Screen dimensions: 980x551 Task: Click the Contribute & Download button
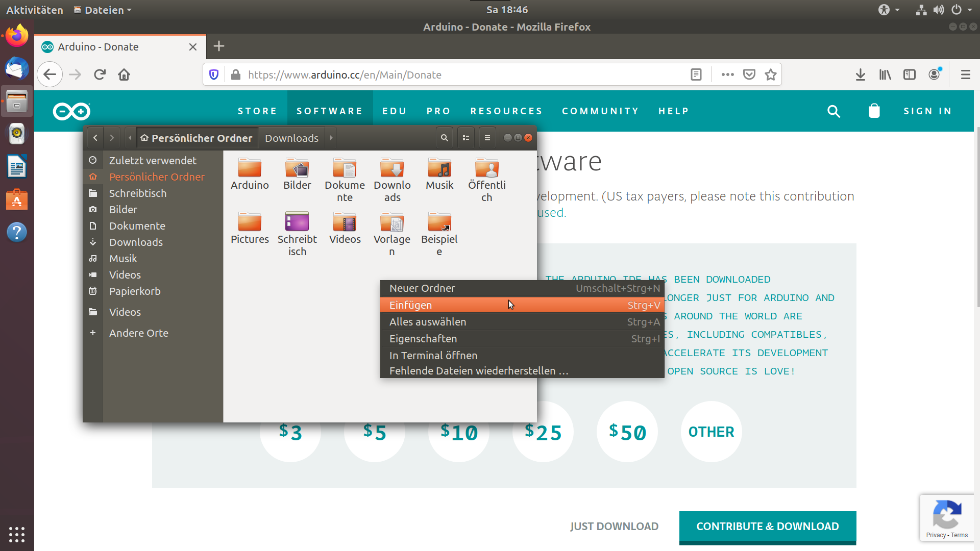coord(768,527)
